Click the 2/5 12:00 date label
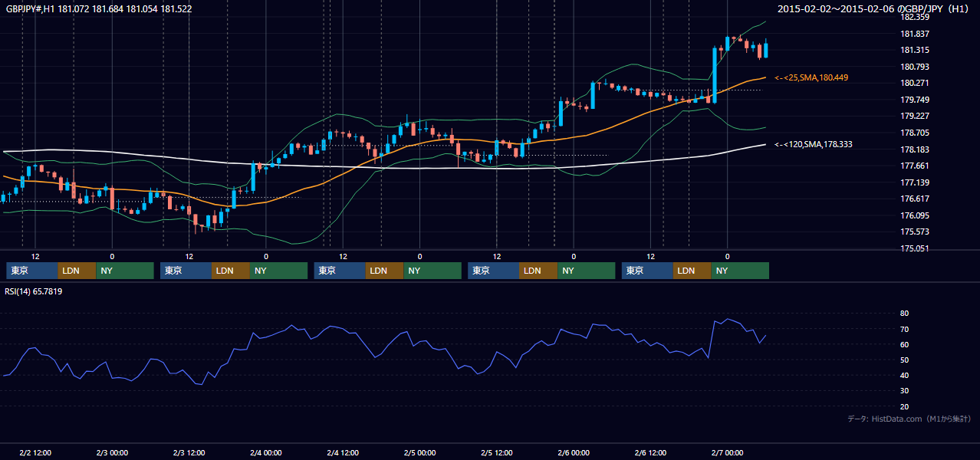The image size is (980, 460). click(x=497, y=452)
